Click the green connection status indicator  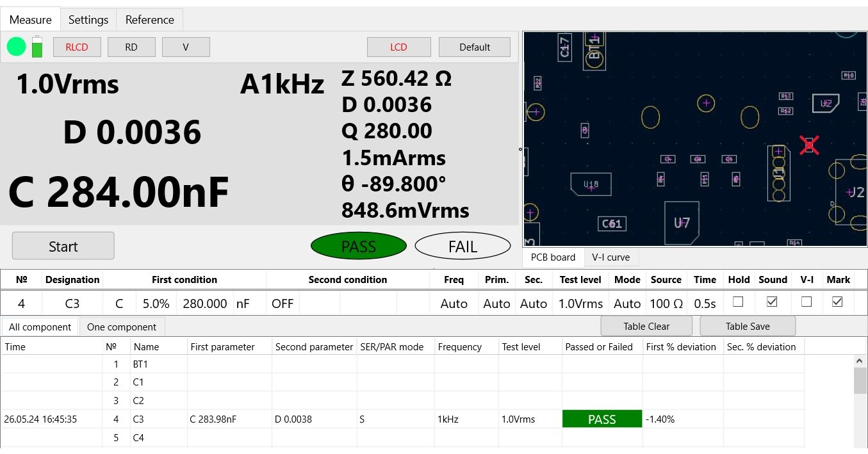tap(17, 47)
